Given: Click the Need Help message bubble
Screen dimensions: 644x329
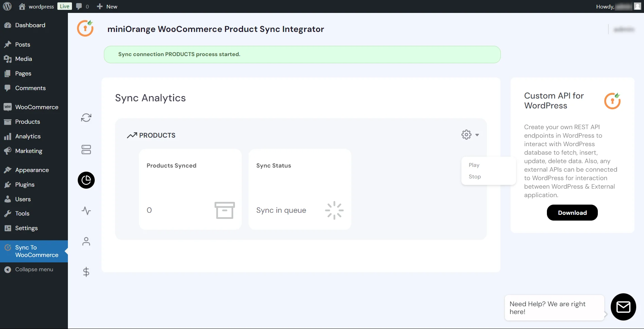Looking at the screenshot, I should point(554,308).
